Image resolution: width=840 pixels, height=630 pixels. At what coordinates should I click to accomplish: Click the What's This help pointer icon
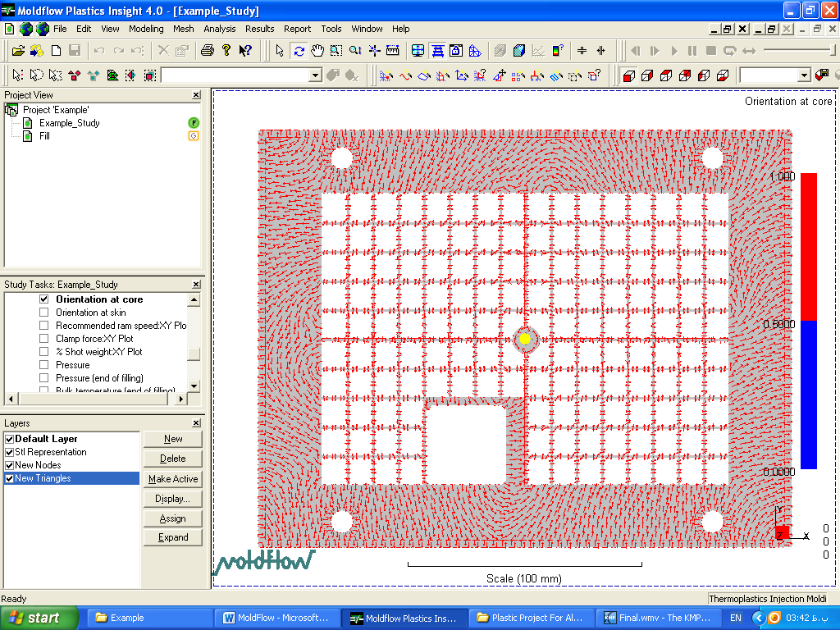[x=245, y=51]
